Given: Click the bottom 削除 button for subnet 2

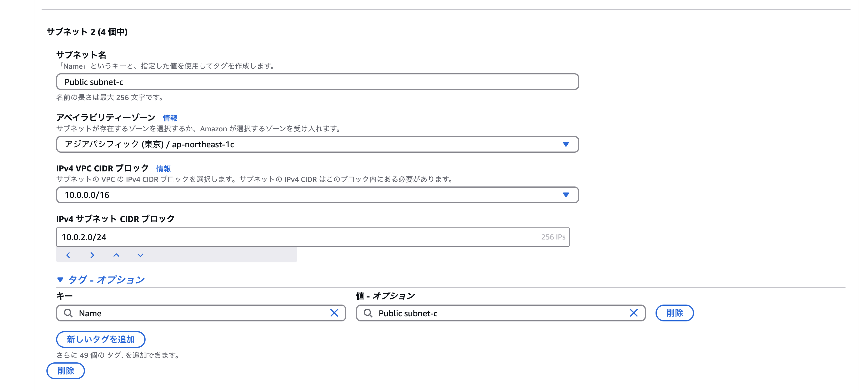Looking at the screenshot, I should point(65,371).
